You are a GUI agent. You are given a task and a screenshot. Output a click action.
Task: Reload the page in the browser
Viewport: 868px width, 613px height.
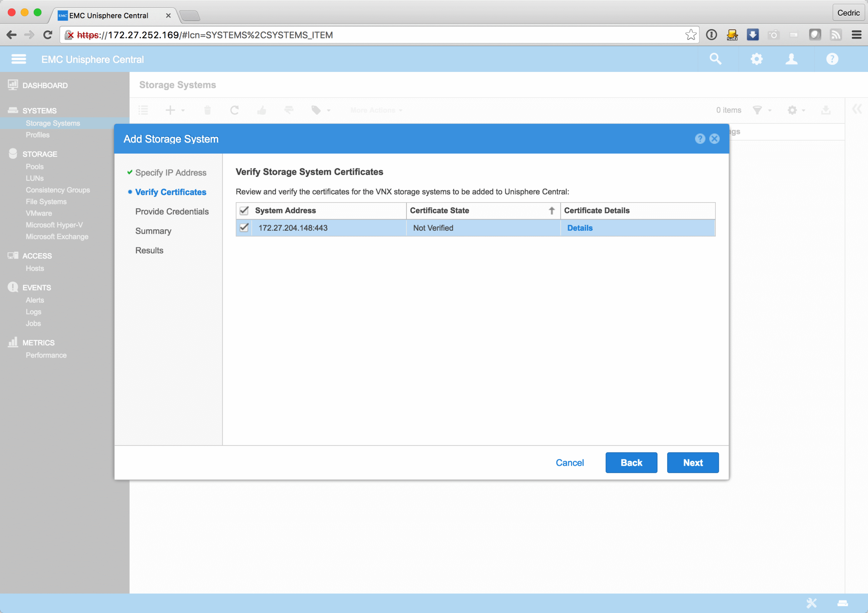pos(47,35)
